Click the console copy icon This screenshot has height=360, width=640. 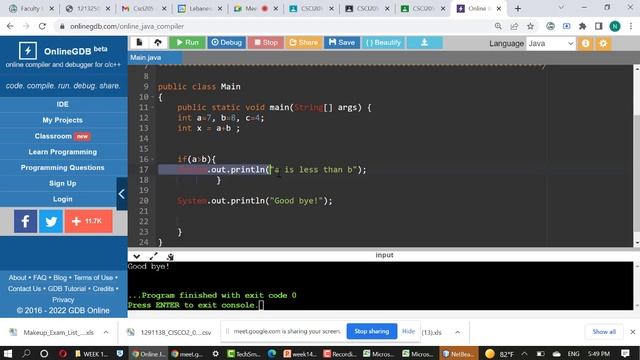click(170, 256)
